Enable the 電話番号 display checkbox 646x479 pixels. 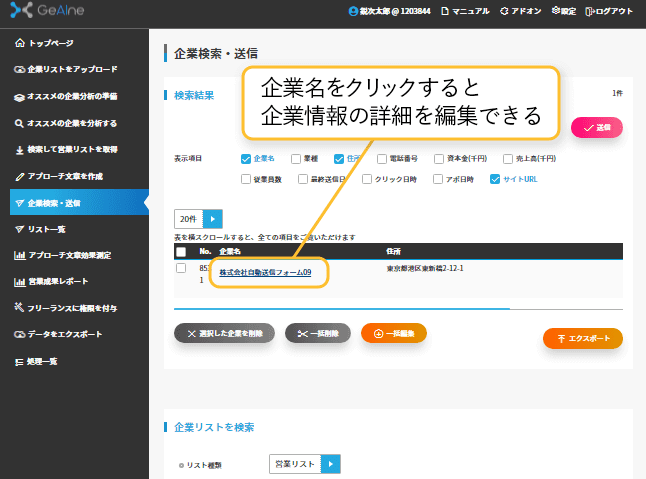click(x=382, y=159)
